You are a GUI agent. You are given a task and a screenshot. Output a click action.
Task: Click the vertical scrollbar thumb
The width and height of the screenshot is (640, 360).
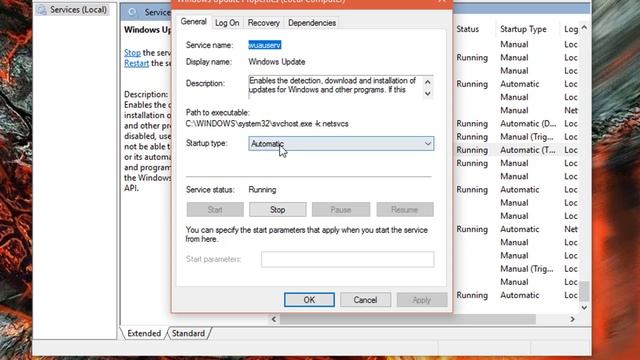(584, 291)
